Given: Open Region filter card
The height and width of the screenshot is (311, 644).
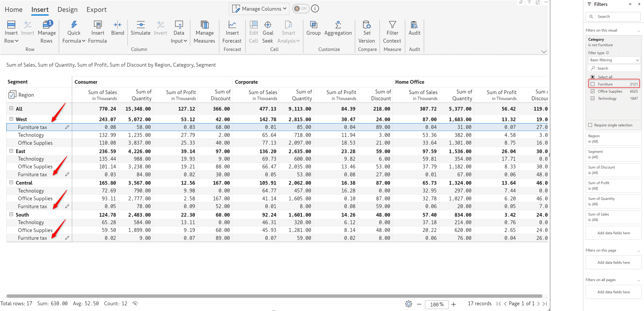Looking at the screenshot, I should pyautogui.click(x=614, y=139).
